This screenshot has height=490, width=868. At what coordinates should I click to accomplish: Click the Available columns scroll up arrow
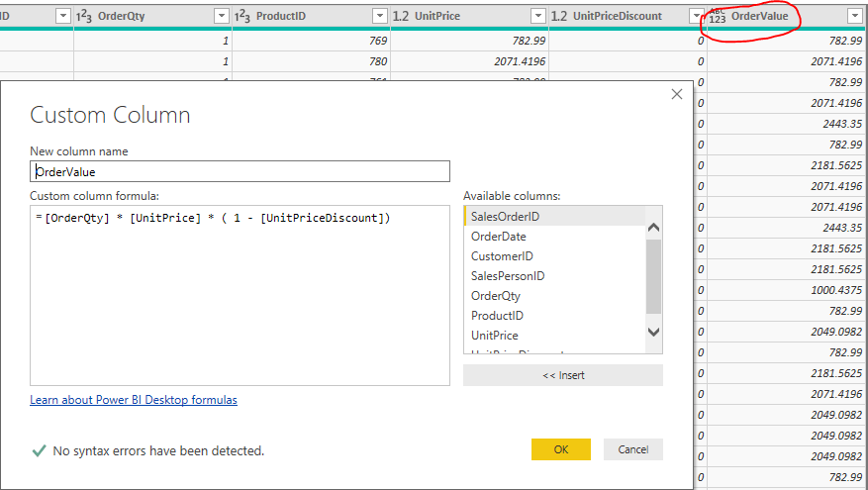[654, 227]
